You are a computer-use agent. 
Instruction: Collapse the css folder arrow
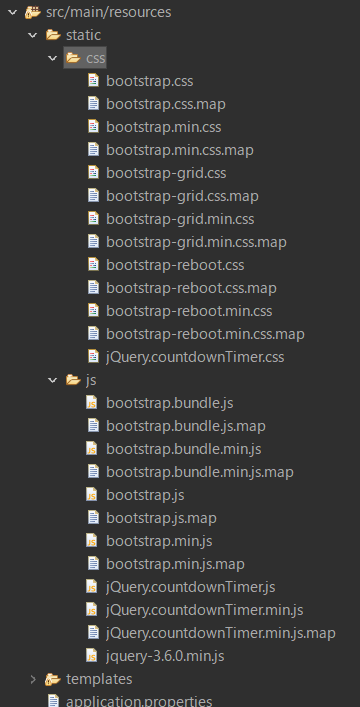click(53, 58)
